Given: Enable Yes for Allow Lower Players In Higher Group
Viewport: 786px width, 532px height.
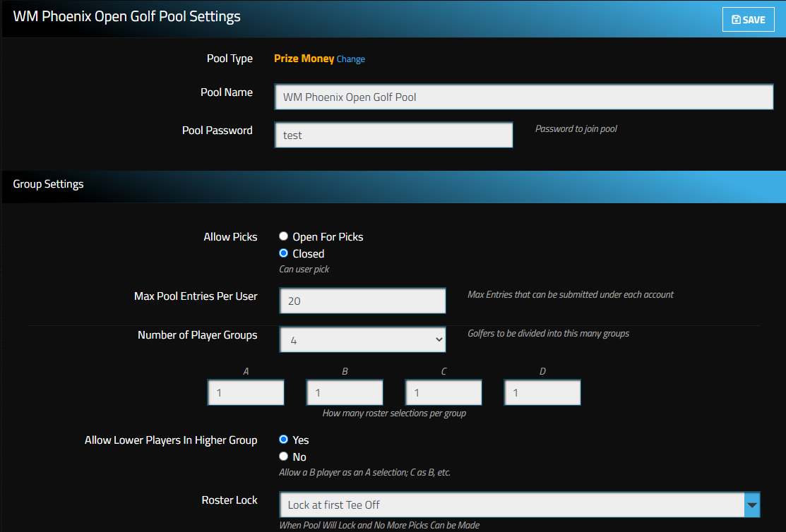Looking at the screenshot, I should [x=283, y=439].
